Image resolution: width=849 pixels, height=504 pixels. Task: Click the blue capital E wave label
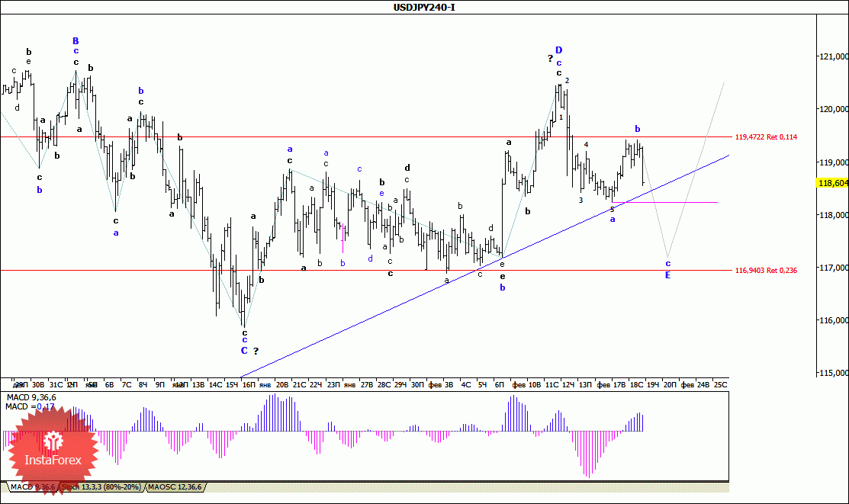click(667, 275)
